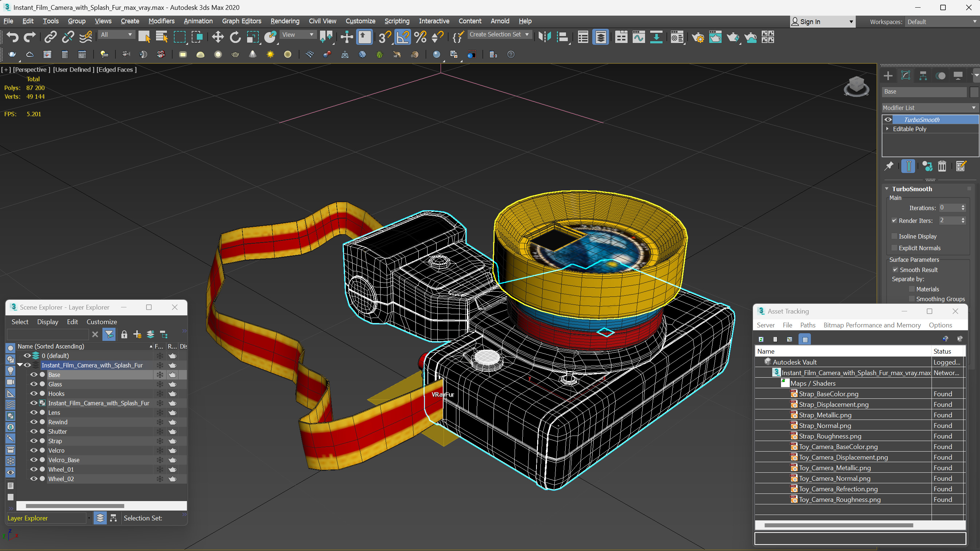Enable the Explicit Normals checkbox

point(894,248)
